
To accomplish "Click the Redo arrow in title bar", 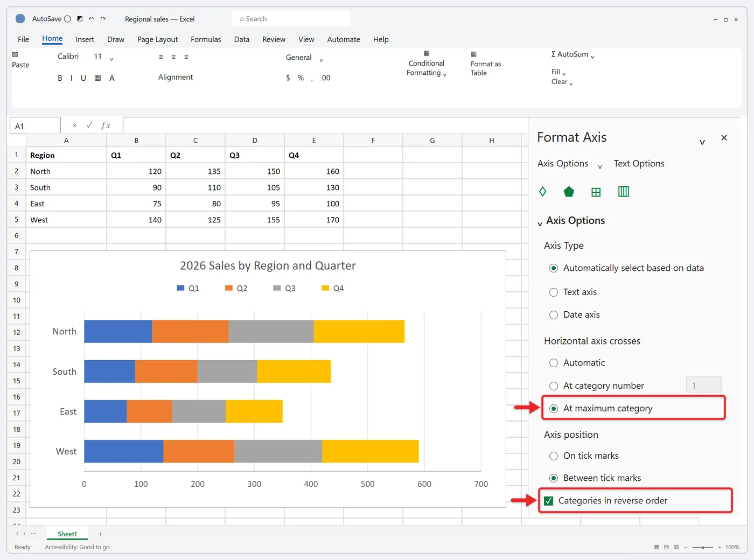I will pyautogui.click(x=103, y=19).
